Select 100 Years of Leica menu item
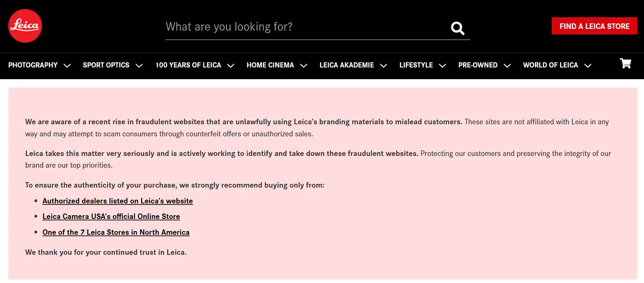 [188, 65]
